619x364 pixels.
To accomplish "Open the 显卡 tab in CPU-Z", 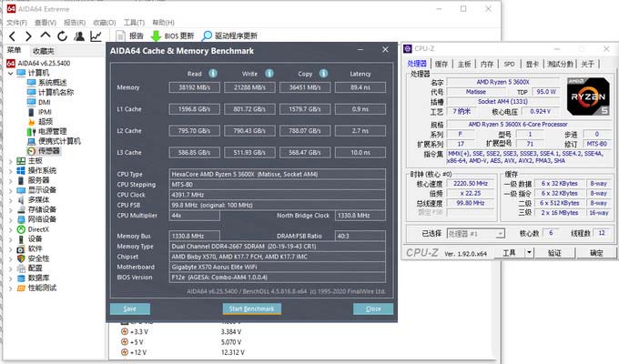I will (x=533, y=64).
